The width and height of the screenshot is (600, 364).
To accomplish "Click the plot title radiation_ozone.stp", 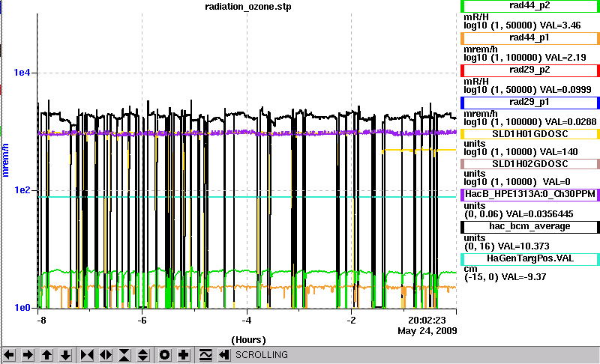I will [x=248, y=7].
